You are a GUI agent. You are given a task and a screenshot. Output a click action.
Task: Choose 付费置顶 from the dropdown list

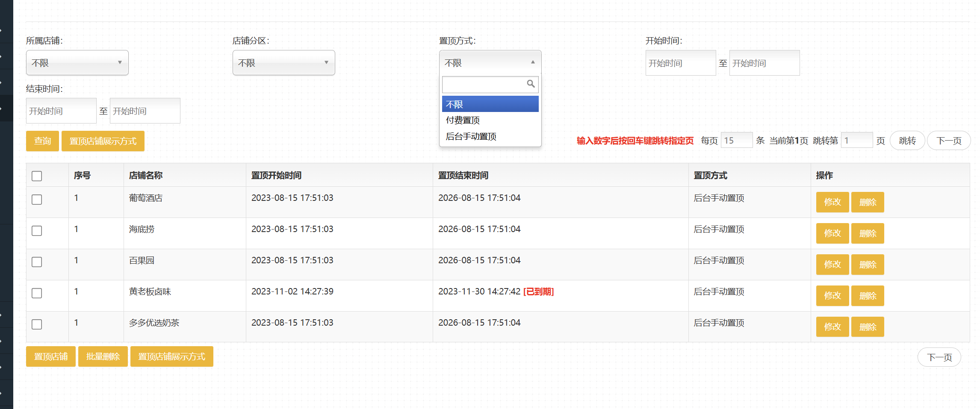(463, 121)
